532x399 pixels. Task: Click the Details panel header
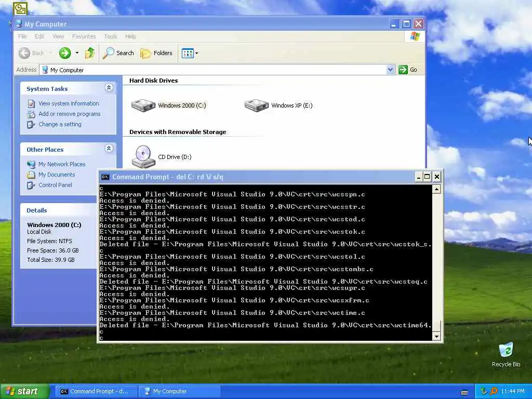tap(58, 210)
